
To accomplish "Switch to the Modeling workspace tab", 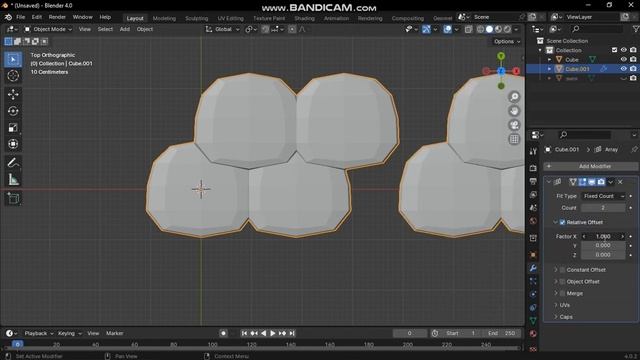I will click(164, 18).
